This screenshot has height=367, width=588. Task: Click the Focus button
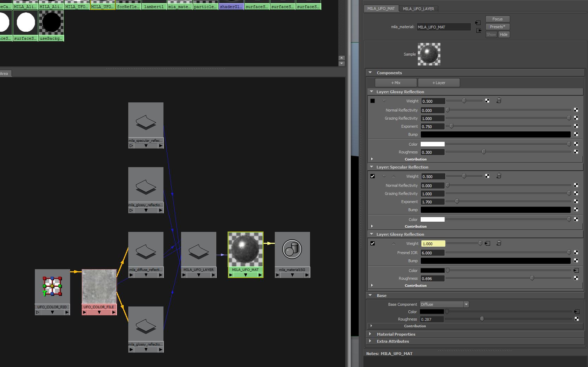coord(497,19)
